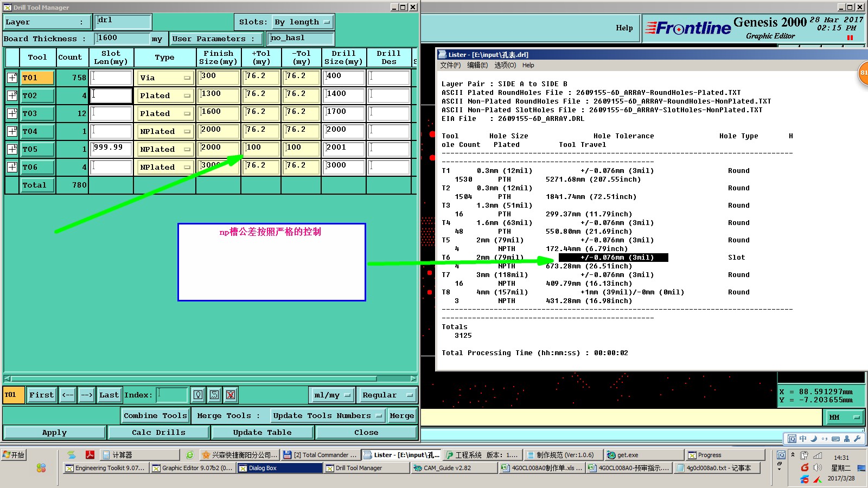
Task: Click the network signal tray icon
Action: [x=818, y=455]
